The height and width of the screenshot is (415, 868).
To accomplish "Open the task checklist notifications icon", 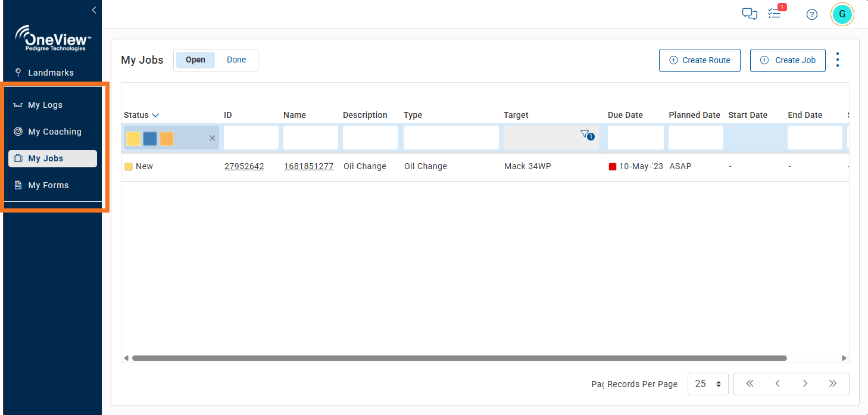I will [775, 14].
